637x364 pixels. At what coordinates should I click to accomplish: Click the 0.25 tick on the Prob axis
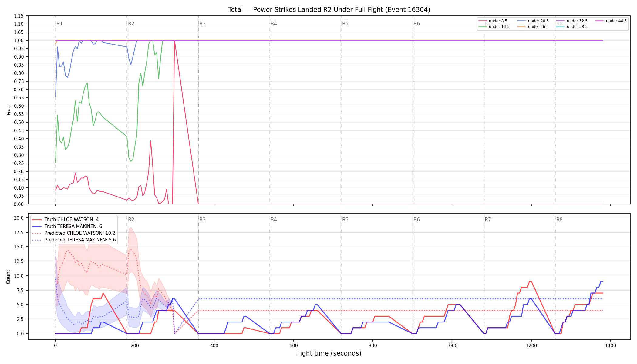tap(19, 163)
